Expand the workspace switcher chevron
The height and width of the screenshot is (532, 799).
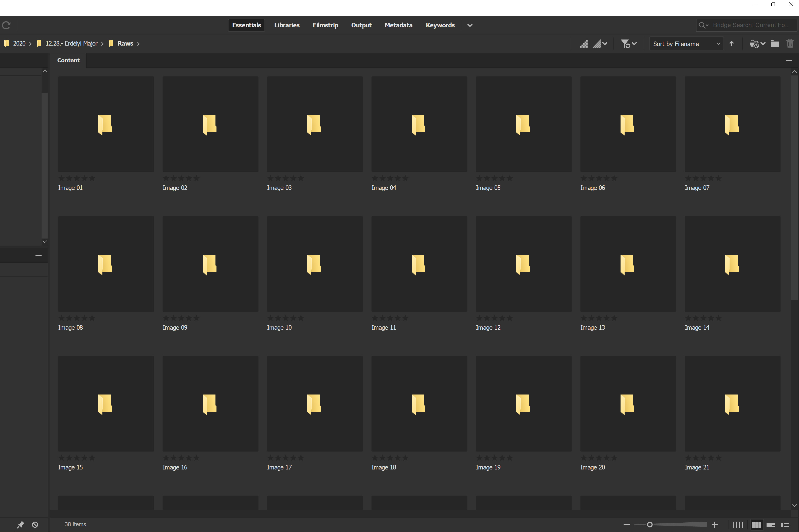[470, 25]
